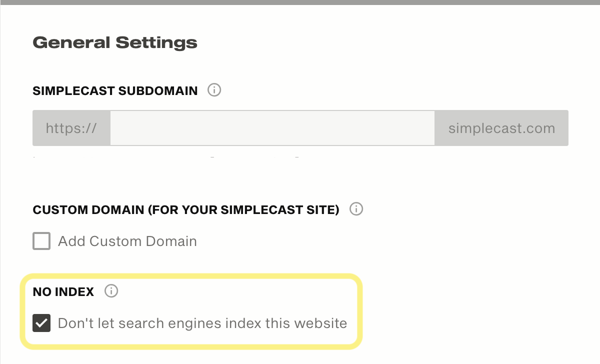The width and height of the screenshot is (600, 364).
Task: Click the subdomain text input field
Action: coord(272,128)
